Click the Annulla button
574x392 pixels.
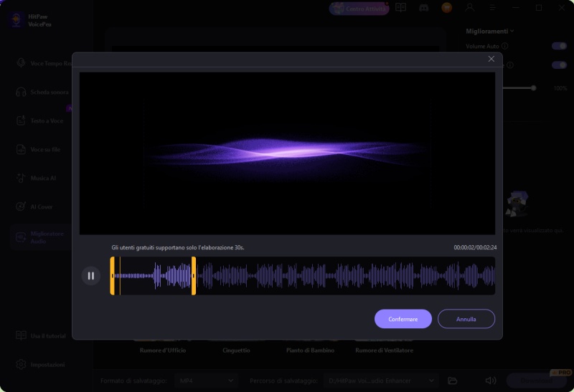click(x=466, y=319)
